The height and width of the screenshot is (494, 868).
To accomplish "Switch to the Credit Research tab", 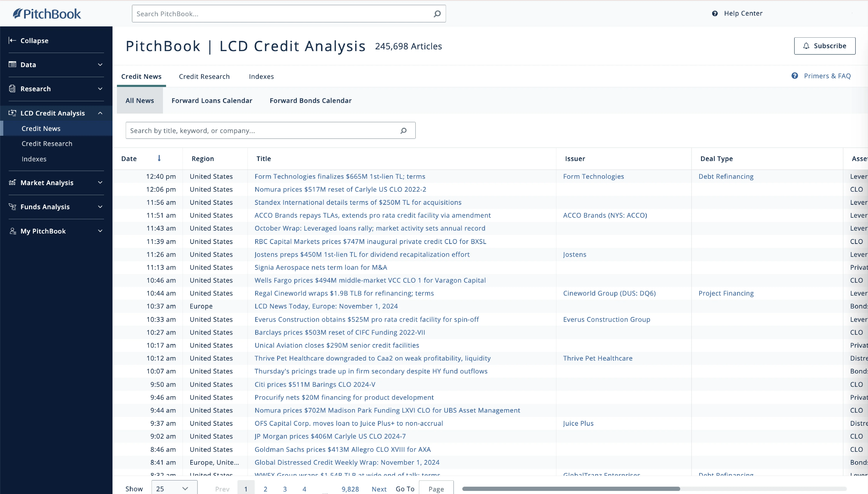I will (204, 76).
